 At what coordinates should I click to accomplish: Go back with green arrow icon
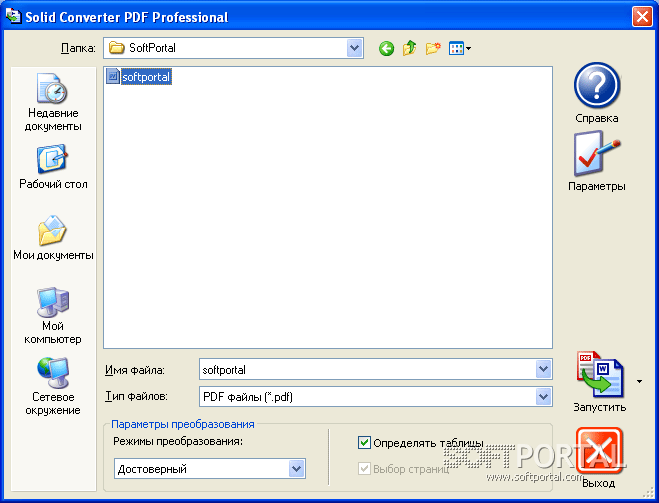[x=386, y=48]
